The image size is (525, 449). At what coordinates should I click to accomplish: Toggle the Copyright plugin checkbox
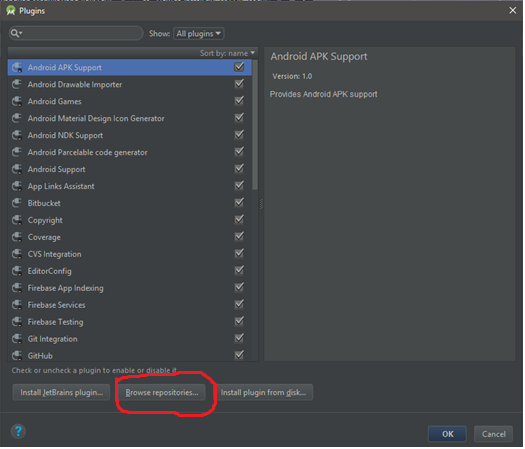pos(239,220)
